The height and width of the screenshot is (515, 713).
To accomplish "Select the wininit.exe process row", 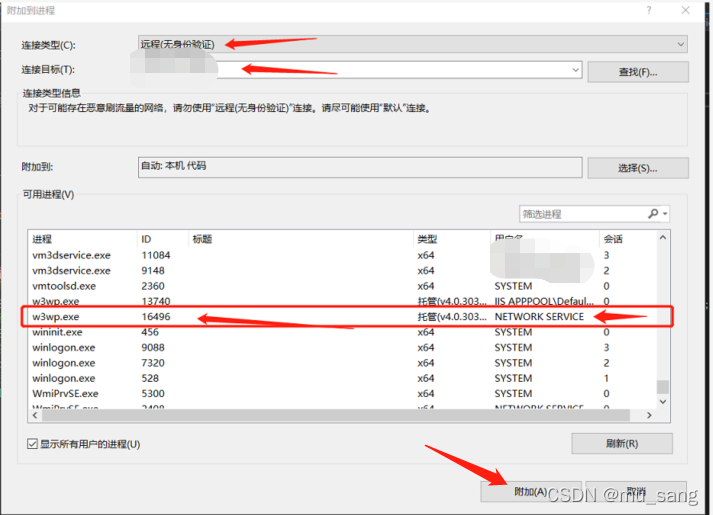I will point(342,332).
